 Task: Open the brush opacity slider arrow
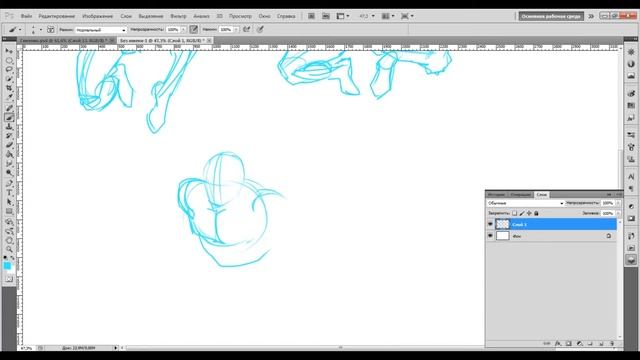pos(184,30)
